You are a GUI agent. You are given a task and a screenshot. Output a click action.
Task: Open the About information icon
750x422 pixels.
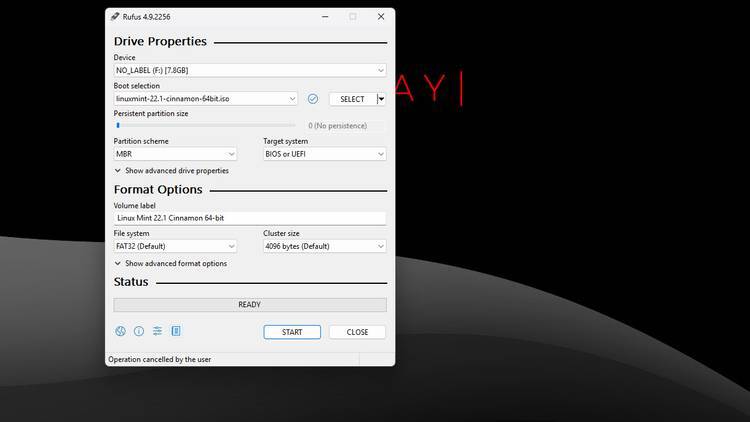click(139, 331)
